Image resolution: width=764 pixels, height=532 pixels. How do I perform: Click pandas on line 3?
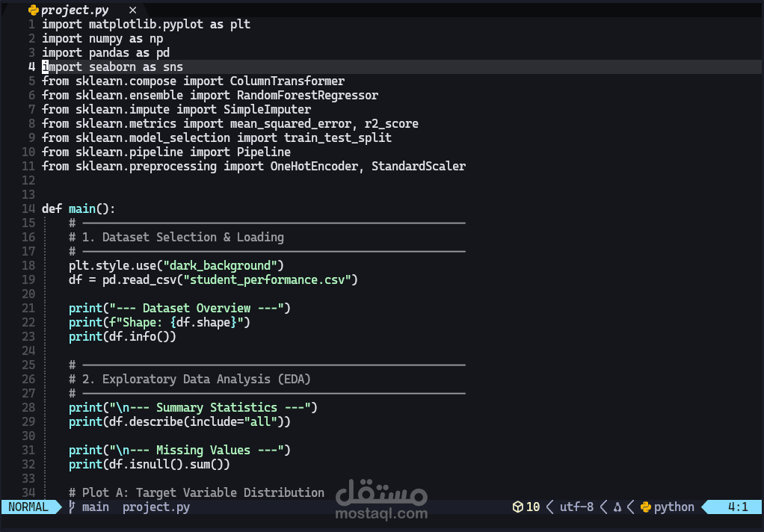click(109, 52)
